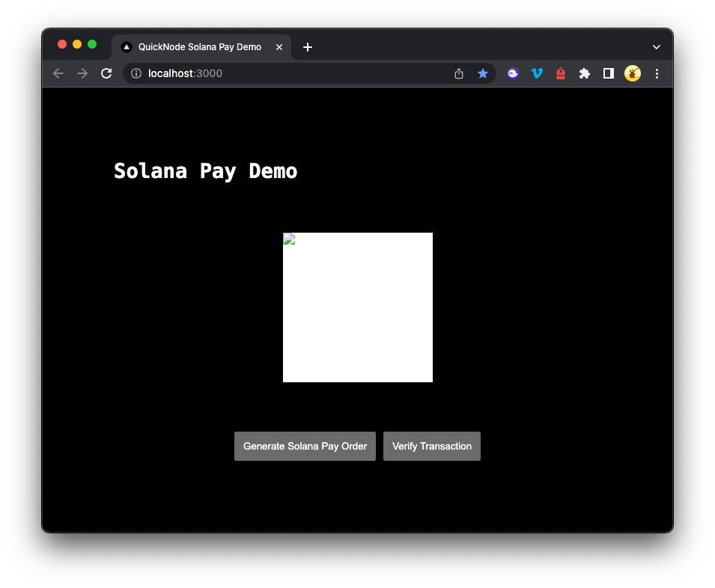
Task: Click the broken QR code image placeholder
Action: click(x=358, y=307)
